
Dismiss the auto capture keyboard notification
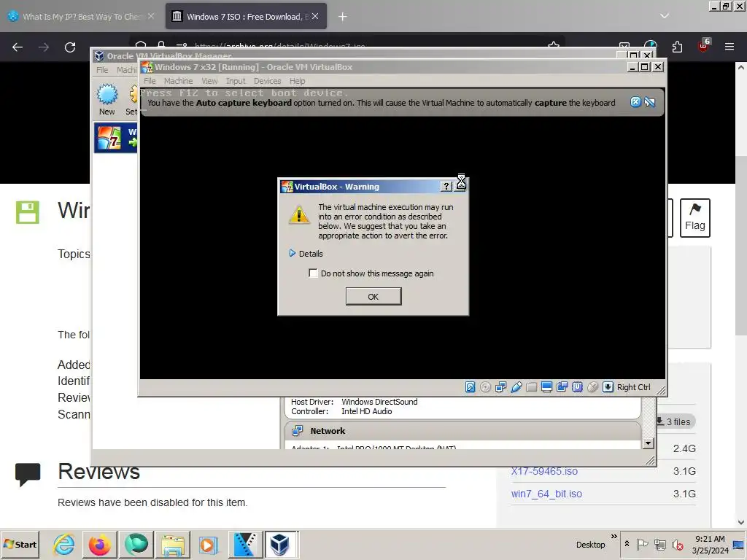tap(635, 102)
